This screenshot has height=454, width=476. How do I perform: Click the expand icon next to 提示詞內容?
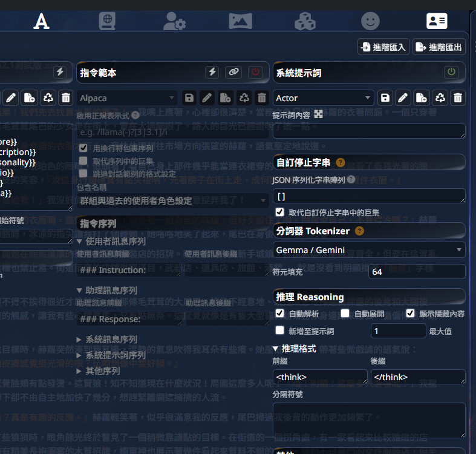(319, 114)
